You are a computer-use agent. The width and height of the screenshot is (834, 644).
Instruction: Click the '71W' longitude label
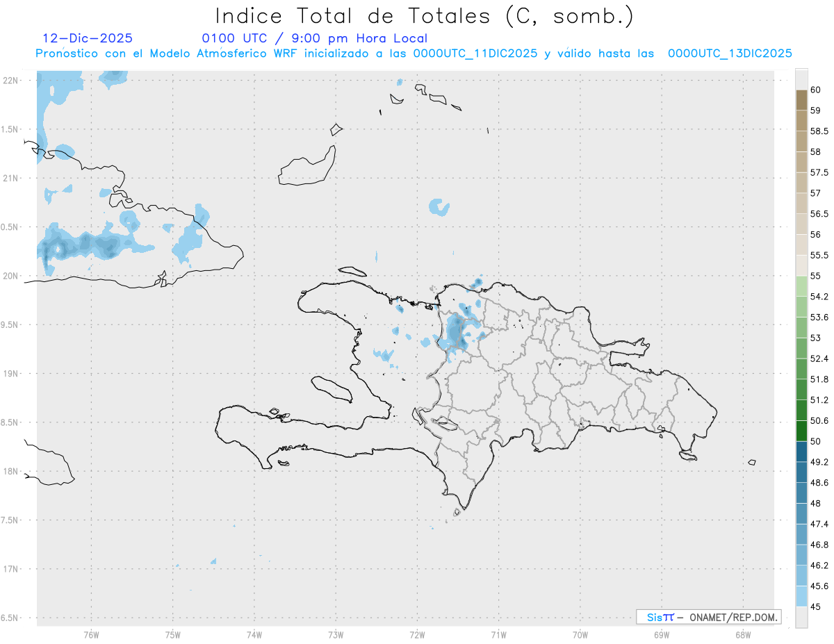(x=498, y=635)
